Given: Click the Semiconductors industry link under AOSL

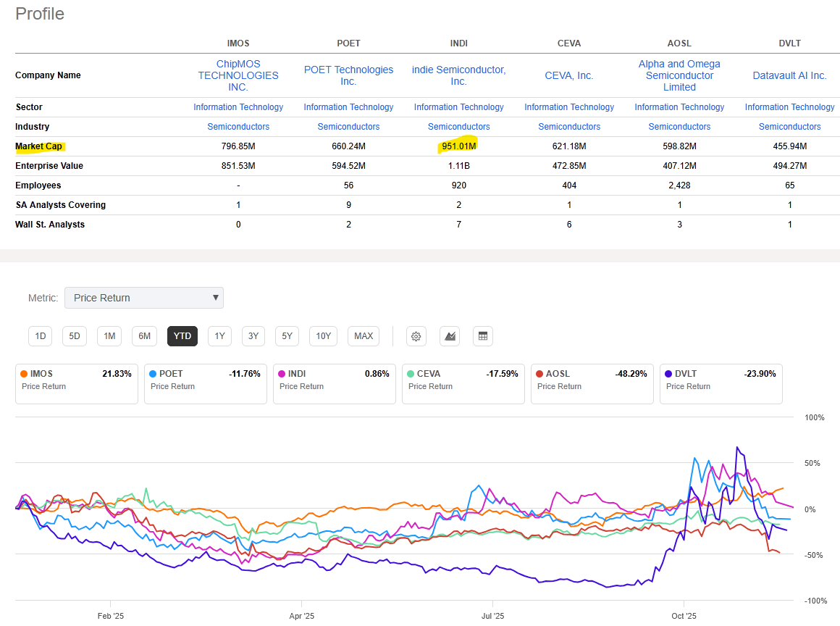Looking at the screenshot, I should point(679,127).
